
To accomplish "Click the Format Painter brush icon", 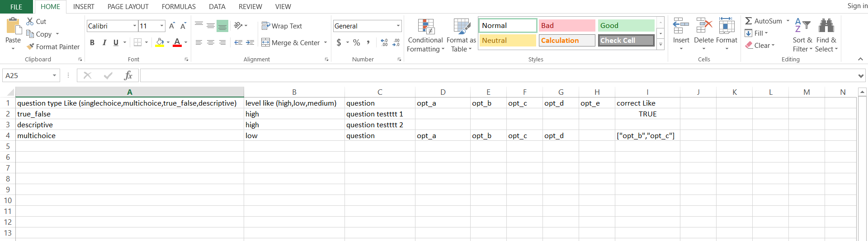I will point(30,46).
